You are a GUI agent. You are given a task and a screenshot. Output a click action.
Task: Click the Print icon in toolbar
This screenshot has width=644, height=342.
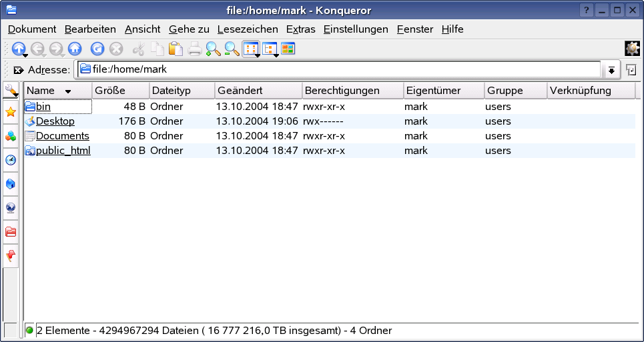[195, 49]
